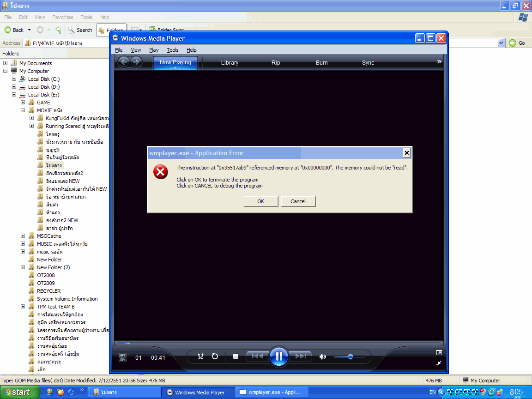Open the Now Playing tab
Viewport: 532px width, 399px height.
[175, 62]
